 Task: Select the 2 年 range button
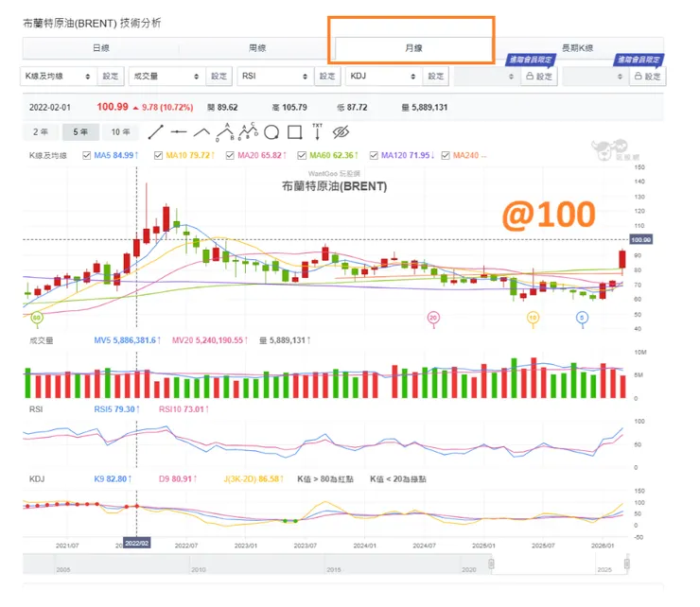[40, 132]
